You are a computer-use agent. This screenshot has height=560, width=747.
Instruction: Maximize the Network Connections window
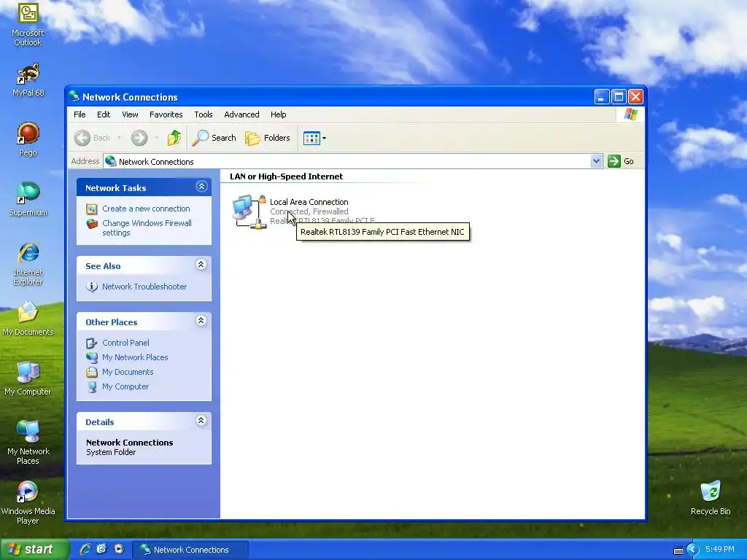(619, 97)
